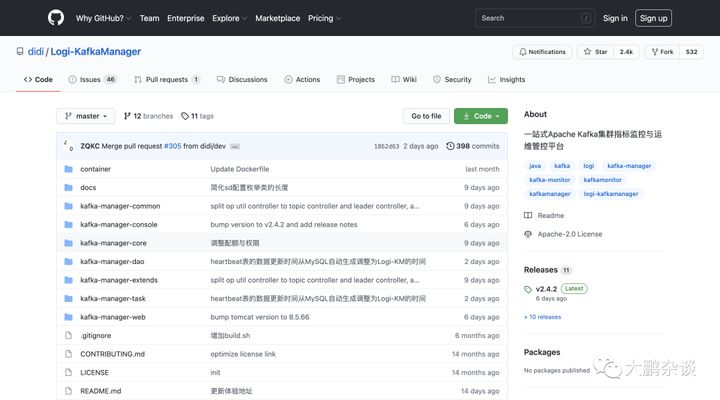Click the kafka-manager topic tag

click(629, 166)
